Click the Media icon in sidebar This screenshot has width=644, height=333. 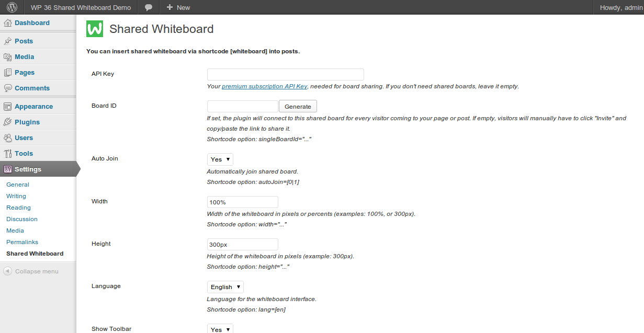pyautogui.click(x=8, y=57)
